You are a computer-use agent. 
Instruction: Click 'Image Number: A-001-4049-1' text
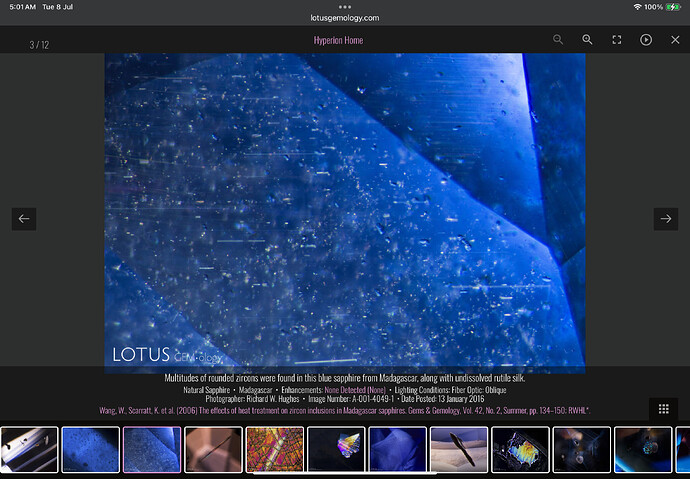(351, 399)
